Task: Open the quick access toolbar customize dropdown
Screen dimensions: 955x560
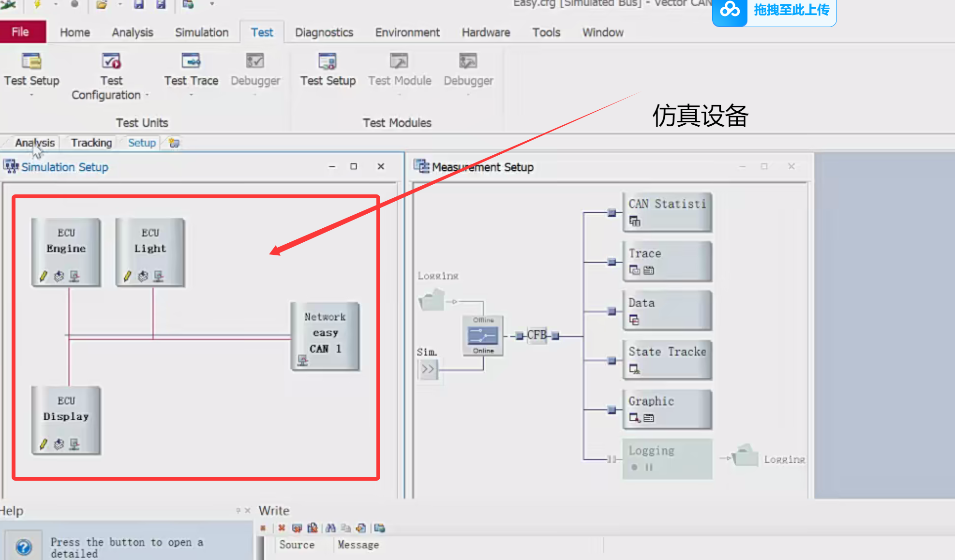Action: pyautogui.click(x=212, y=4)
